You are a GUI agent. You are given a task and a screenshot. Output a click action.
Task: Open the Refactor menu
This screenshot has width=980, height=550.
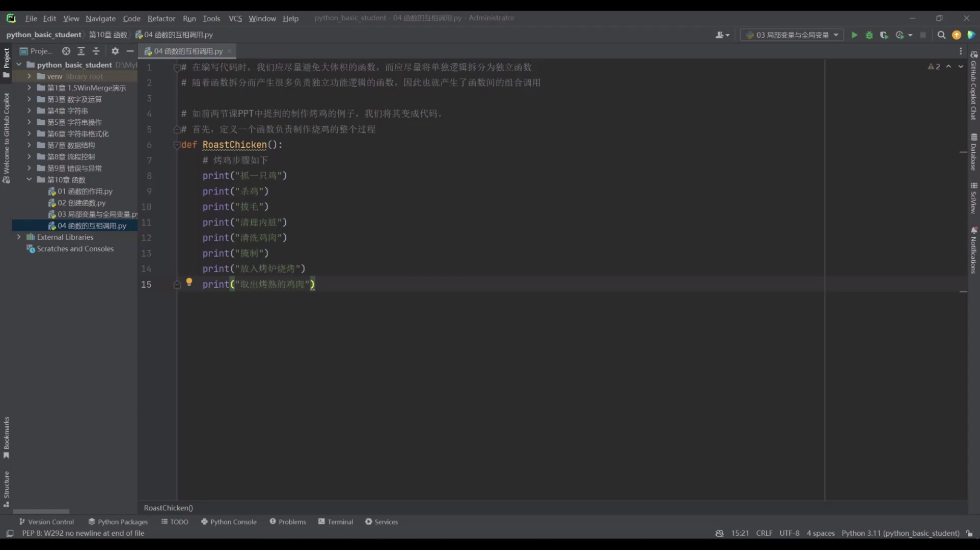click(161, 18)
